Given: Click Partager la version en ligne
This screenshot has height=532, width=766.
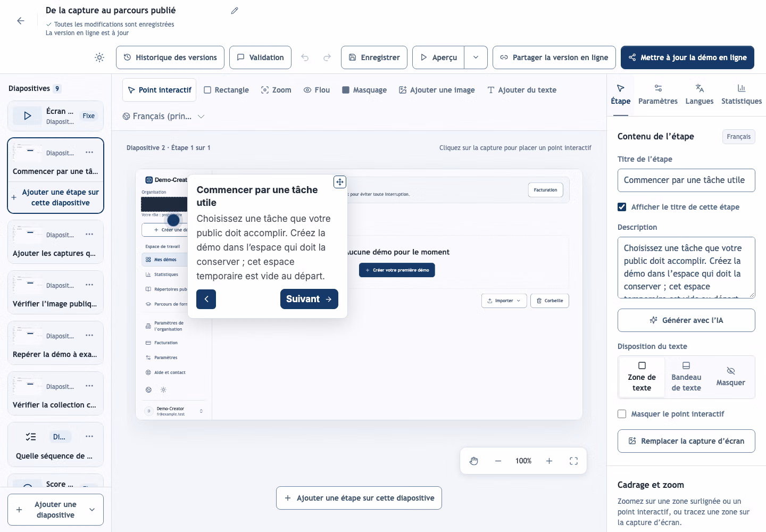Looking at the screenshot, I should pyautogui.click(x=554, y=57).
